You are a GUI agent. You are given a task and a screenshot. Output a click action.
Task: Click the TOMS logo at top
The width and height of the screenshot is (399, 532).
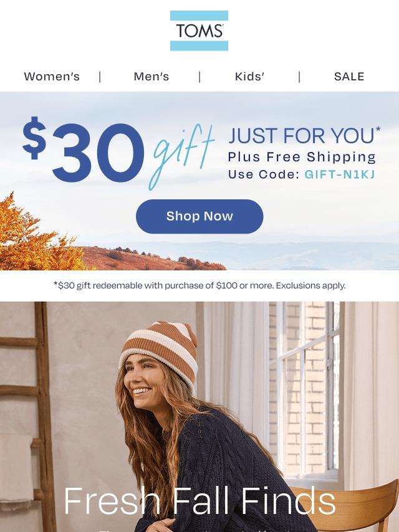pos(199,31)
